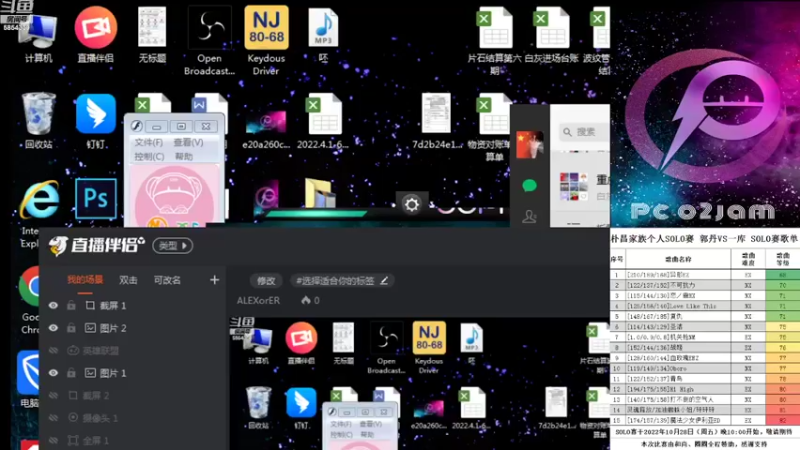Switch to the 我的场景 tab
Viewport: 800px width, 450px height.
[85, 280]
